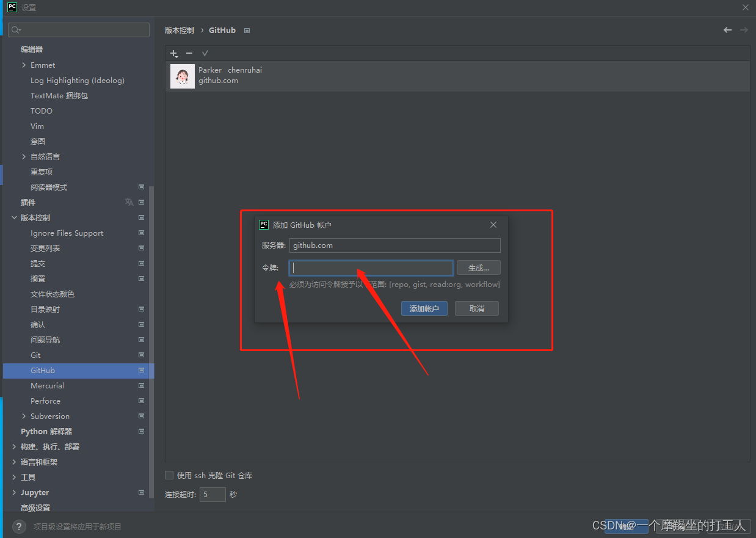
Task: Select the 编辑器 category
Action: 32,49
